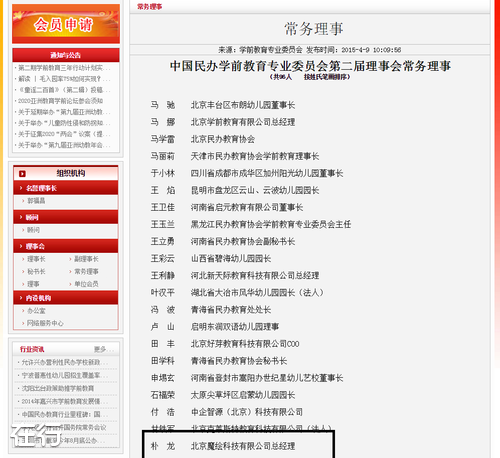Select row 王立勇 河南省民办教育协会副秘书长

click(x=223, y=241)
